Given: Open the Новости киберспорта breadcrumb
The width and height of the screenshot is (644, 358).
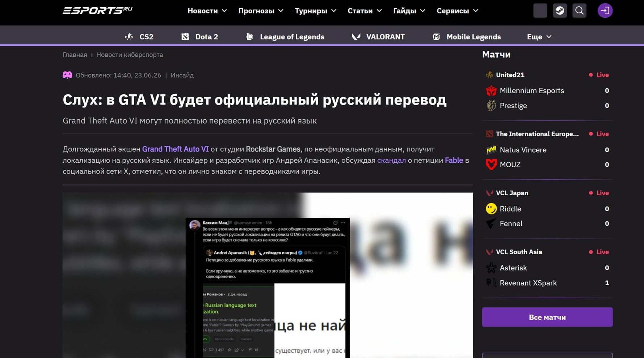Looking at the screenshot, I should [130, 55].
